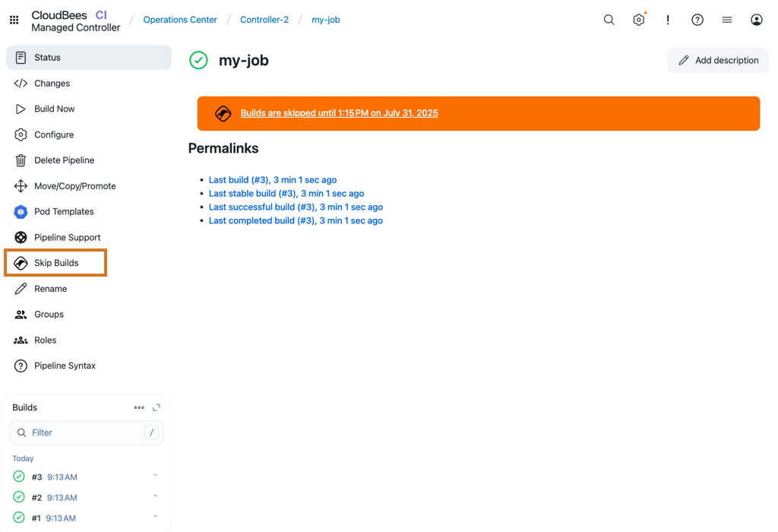778x532 pixels.
Task: Open Move/Copy/Promote in the sidebar
Action: (89, 186)
